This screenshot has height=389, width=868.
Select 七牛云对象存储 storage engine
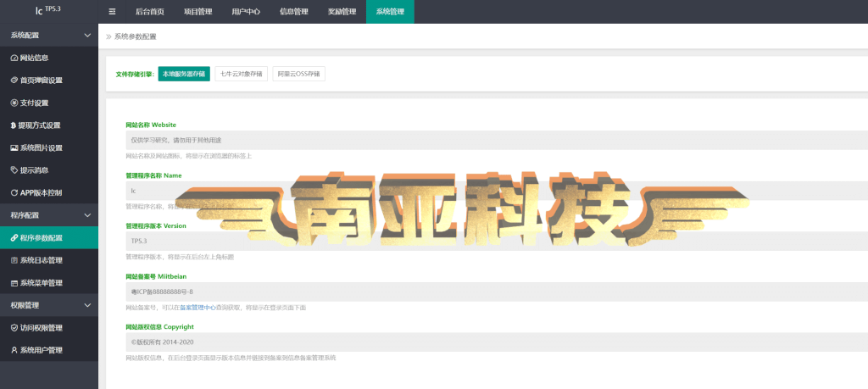pos(242,74)
